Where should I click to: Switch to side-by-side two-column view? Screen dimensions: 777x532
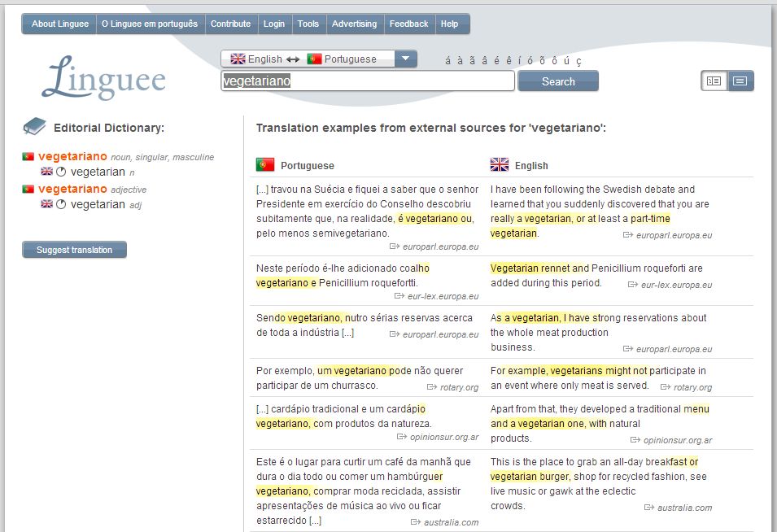pyautogui.click(x=714, y=81)
